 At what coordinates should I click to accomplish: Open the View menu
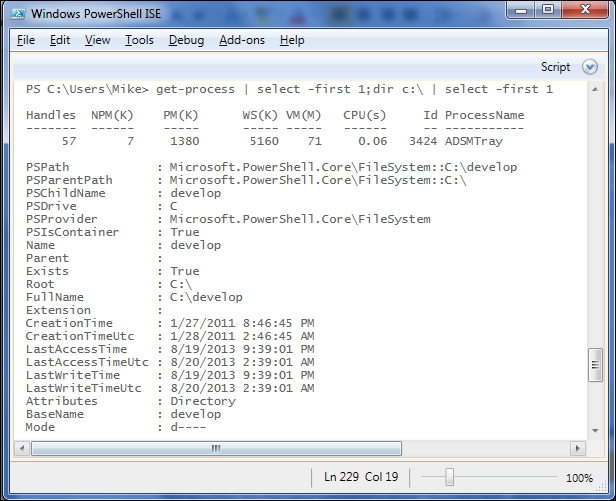tap(97, 40)
